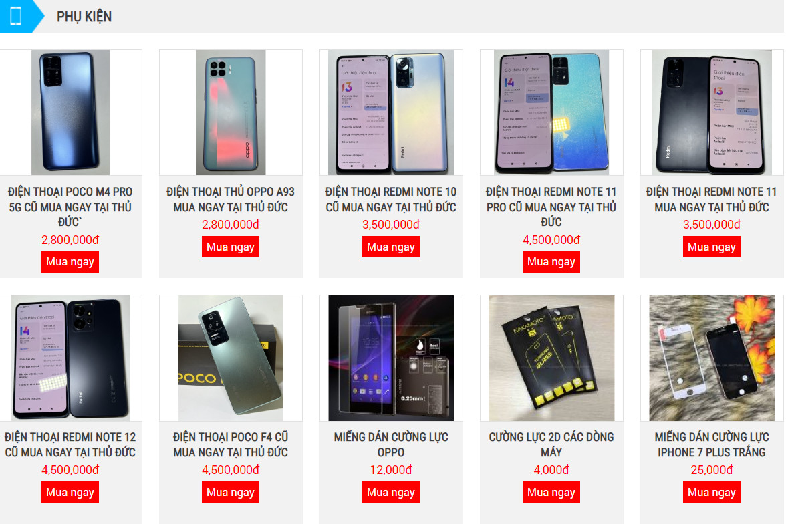788x532 pixels.
Task: Click Mua ngay for Oppo A93
Action: tap(231, 247)
